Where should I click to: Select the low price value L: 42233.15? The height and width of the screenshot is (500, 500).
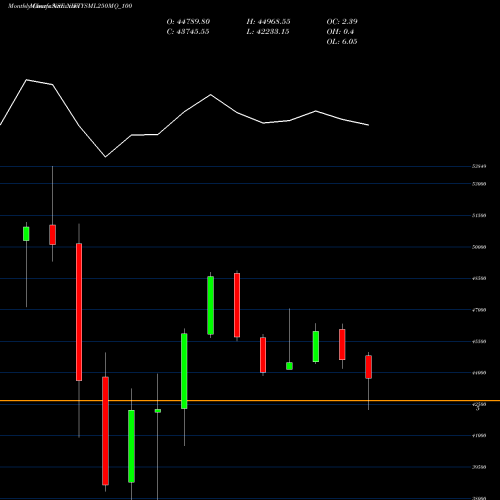coord(268,32)
